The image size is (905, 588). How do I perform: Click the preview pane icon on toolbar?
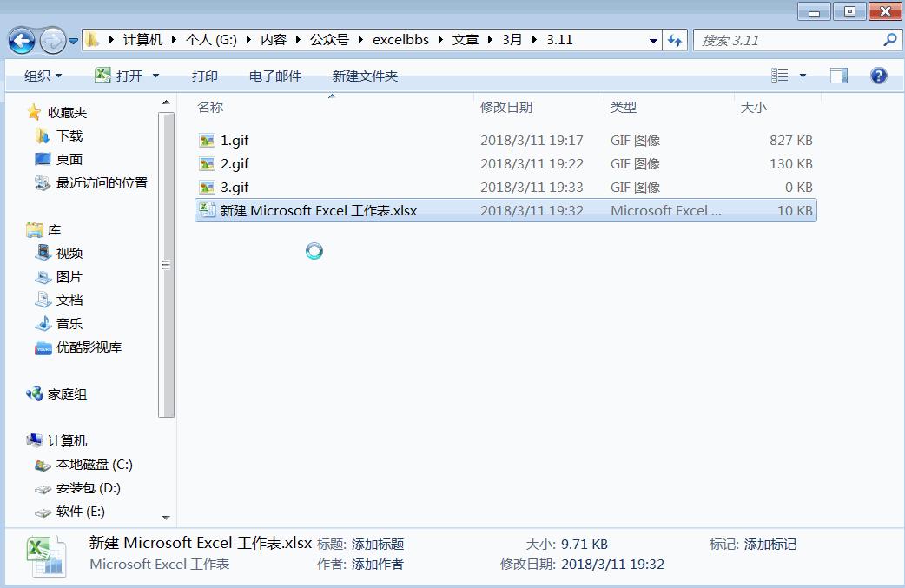coord(837,75)
